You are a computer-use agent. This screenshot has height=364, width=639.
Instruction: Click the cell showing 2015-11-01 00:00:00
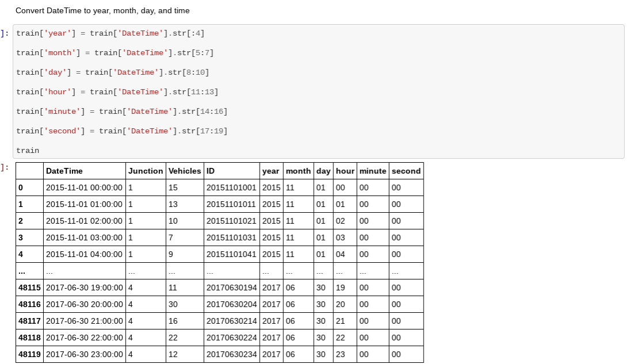click(83, 187)
